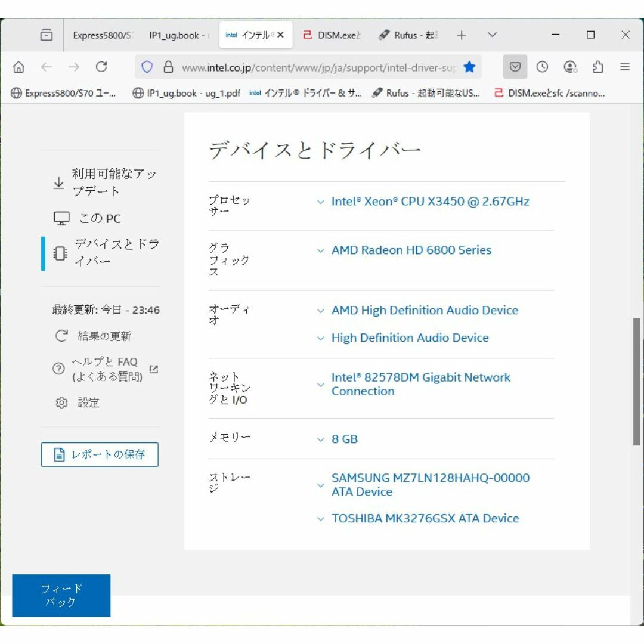Open IP1_ug.book - ug_1.pdf bookmark
The height and width of the screenshot is (644, 644).
coord(186,93)
